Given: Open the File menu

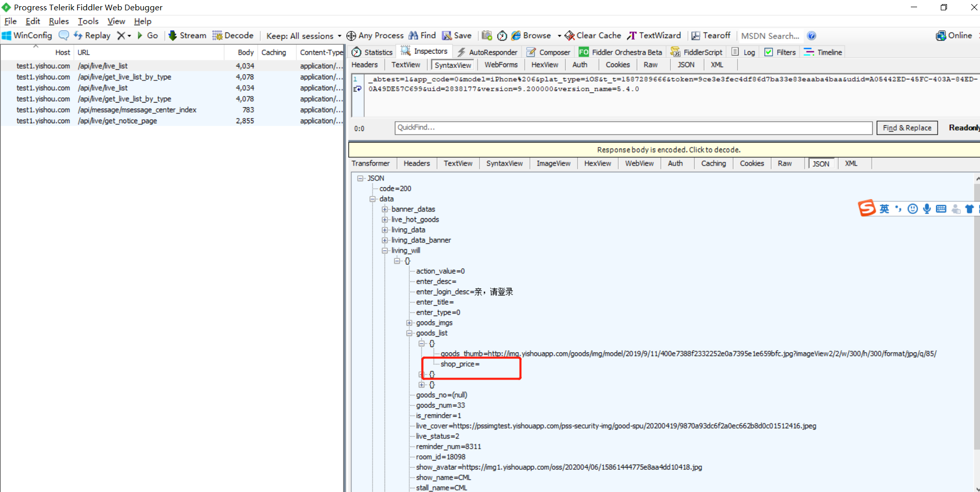Looking at the screenshot, I should click(x=10, y=21).
